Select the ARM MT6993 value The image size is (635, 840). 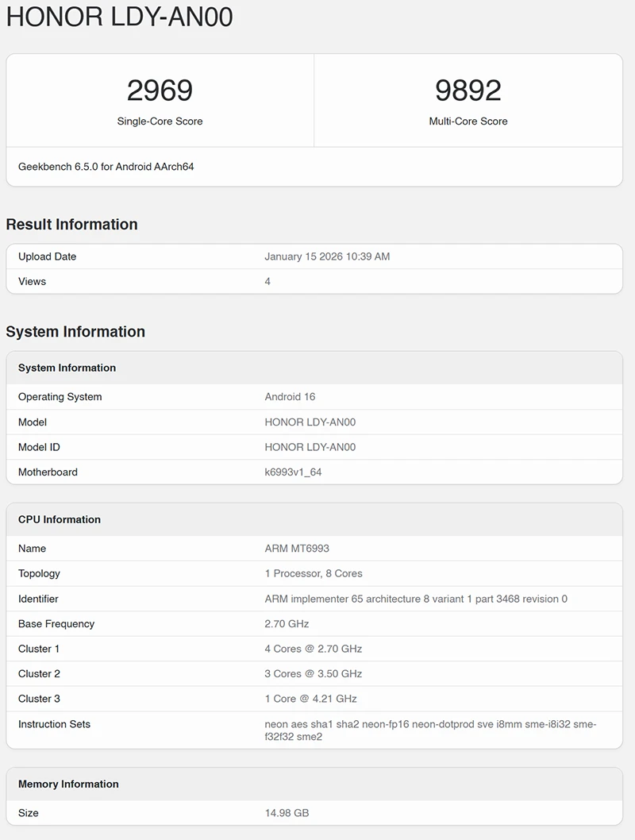(297, 549)
